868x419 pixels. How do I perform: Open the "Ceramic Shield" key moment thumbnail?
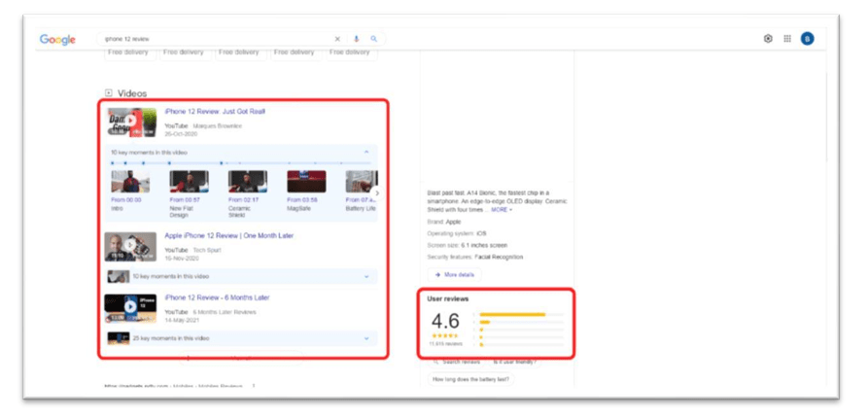[248, 182]
